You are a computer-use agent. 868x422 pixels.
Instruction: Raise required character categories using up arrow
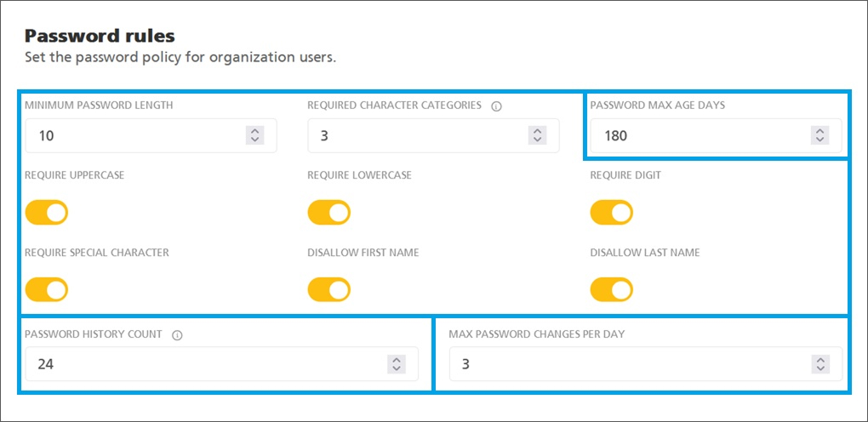[x=537, y=131]
